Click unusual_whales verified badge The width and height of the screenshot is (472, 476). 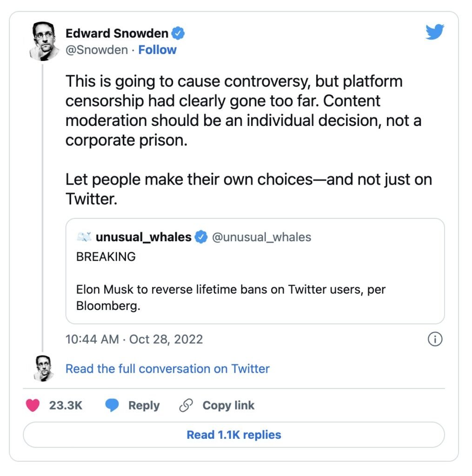[201, 237]
